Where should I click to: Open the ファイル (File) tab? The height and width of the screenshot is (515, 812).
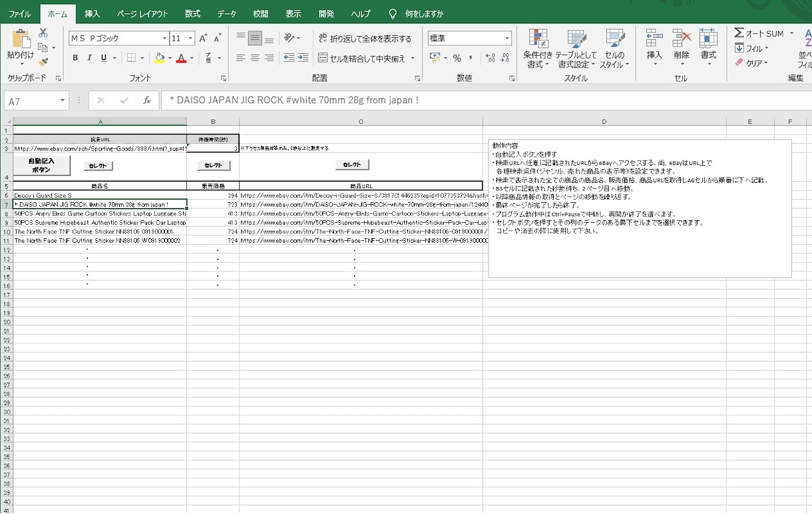(x=19, y=14)
